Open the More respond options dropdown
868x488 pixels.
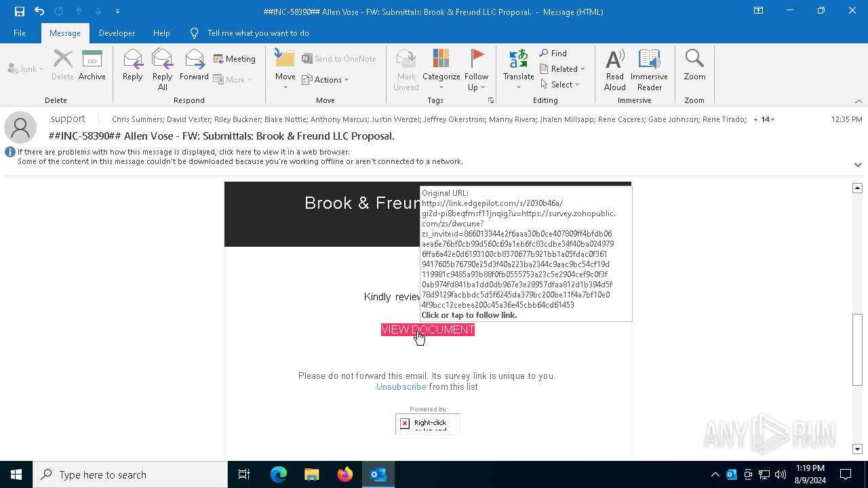point(233,79)
